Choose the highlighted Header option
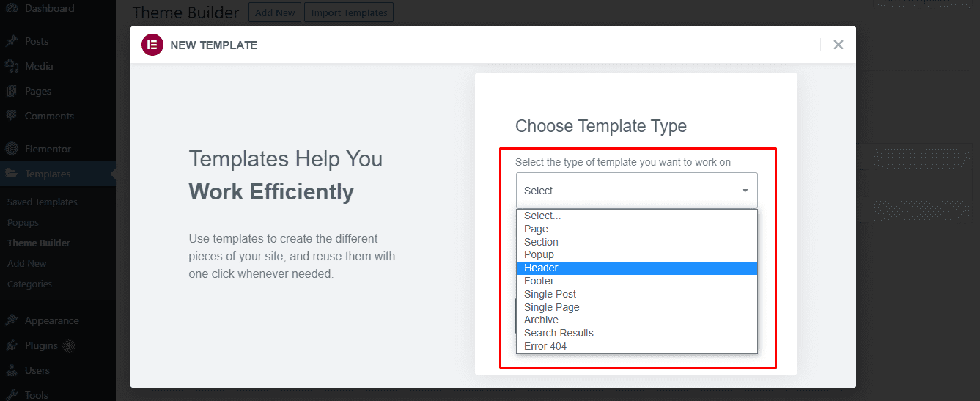This screenshot has height=401, width=980. click(636, 268)
